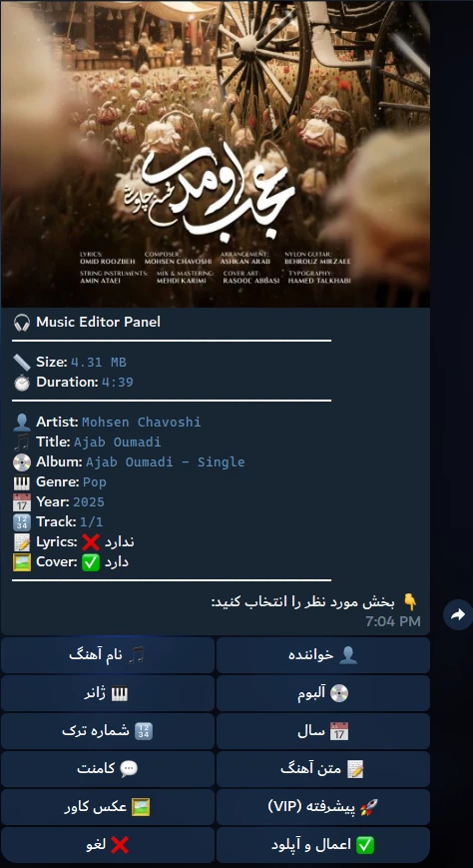Image resolution: width=473 pixels, height=868 pixels.
Task: Change عکس کاور (cover image) button
Action: [108, 807]
